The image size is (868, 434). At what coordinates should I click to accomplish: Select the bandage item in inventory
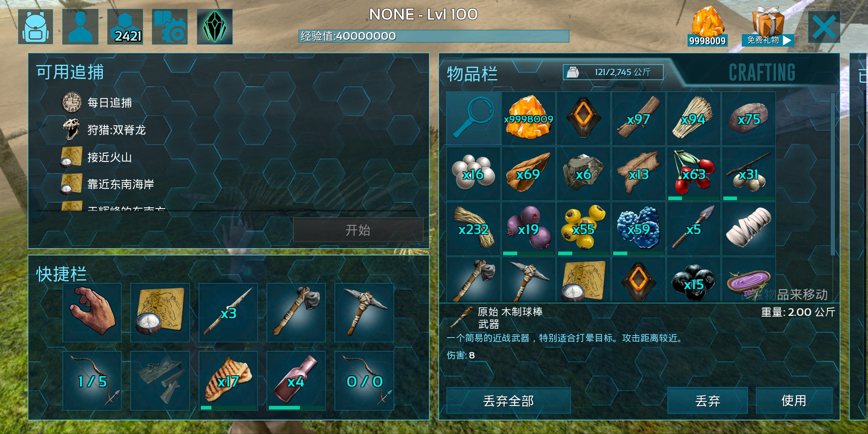pos(749,229)
